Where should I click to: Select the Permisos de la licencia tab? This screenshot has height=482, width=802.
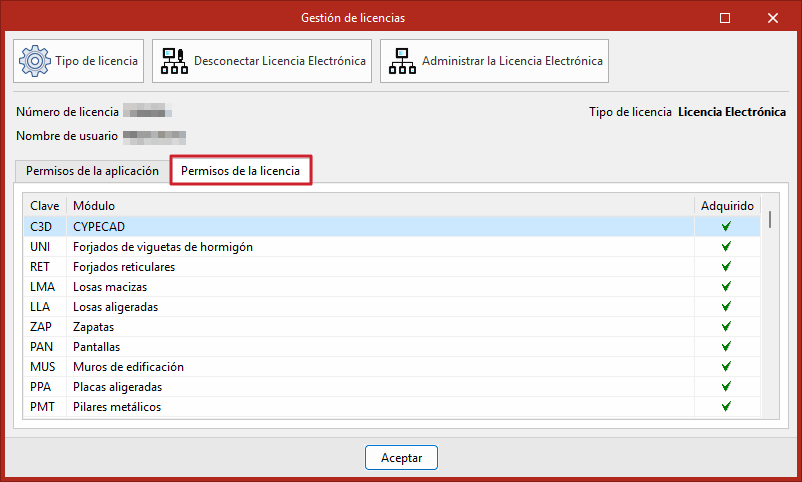coord(240,170)
